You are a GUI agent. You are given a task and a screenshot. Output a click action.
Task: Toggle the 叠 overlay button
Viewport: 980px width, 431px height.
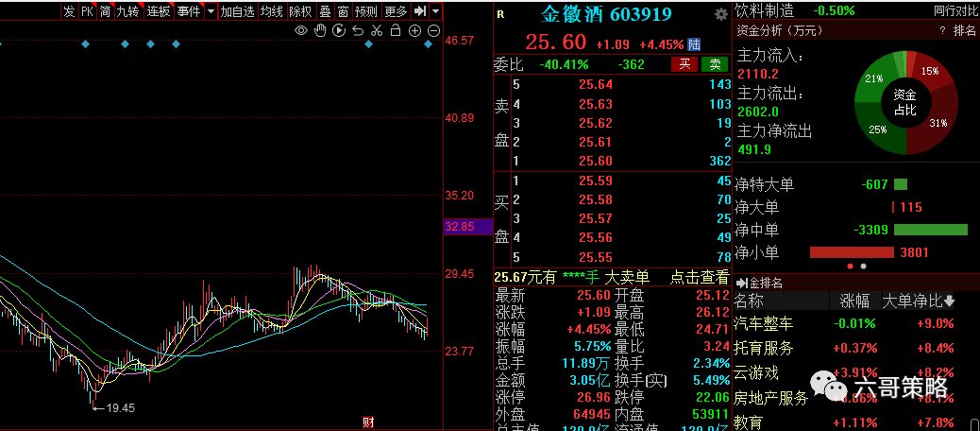[x=325, y=11]
